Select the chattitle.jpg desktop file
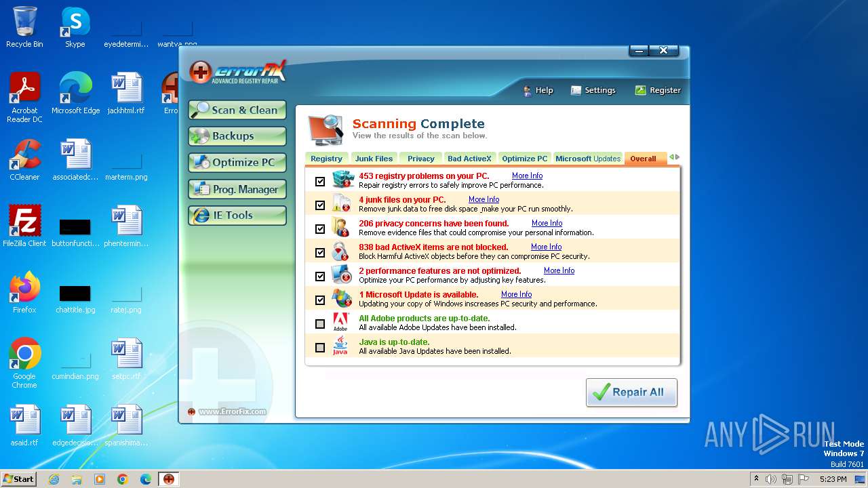This screenshot has height=488, width=868. pos(75,299)
